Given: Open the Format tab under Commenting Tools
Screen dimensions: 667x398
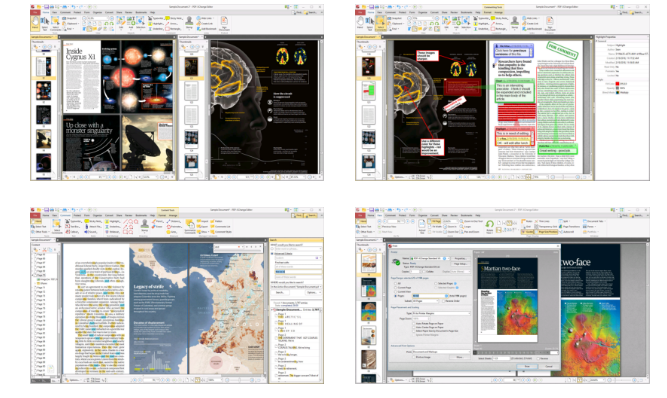Looking at the screenshot, I should click(x=487, y=12).
